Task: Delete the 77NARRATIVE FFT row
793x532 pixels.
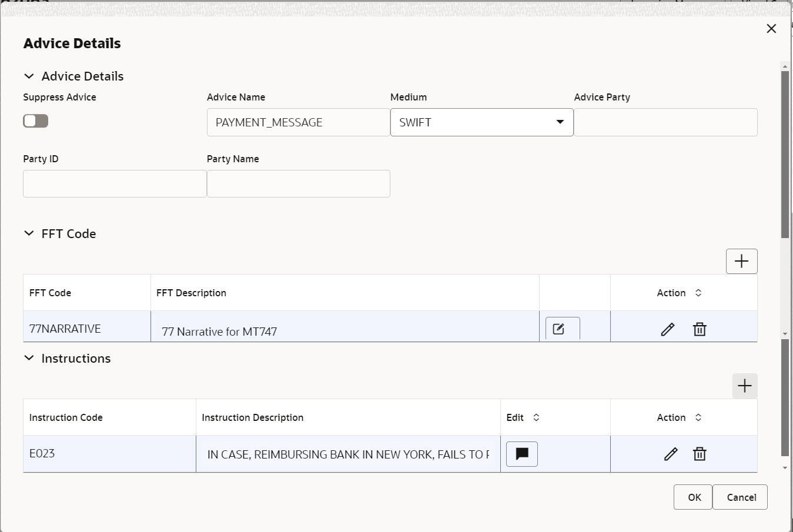Action: tap(699, 329)
